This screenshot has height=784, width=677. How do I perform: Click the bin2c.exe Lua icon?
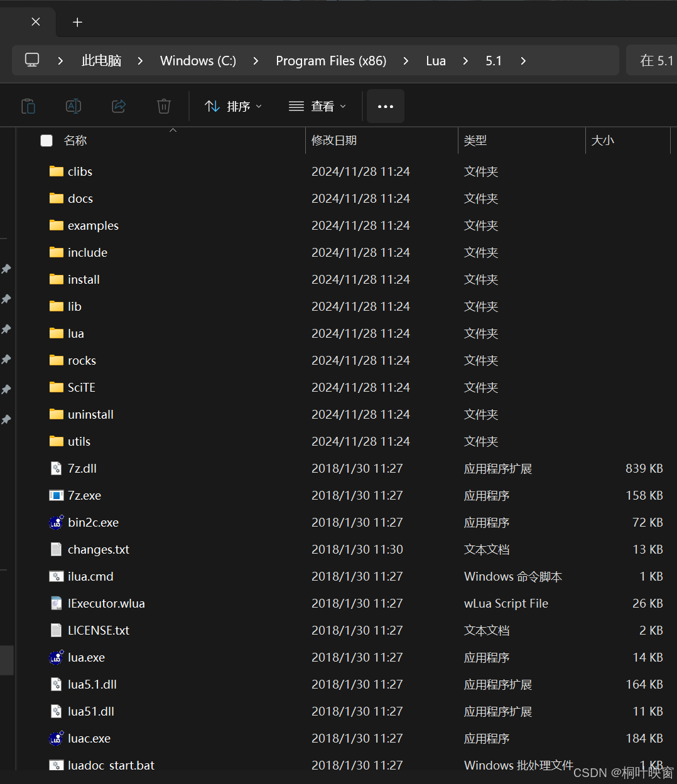coord(57,522)
